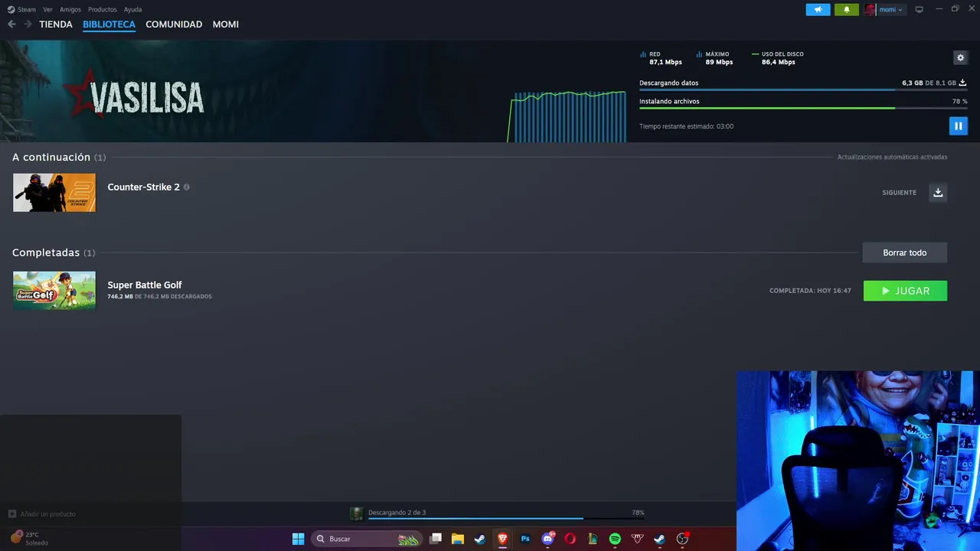The width and height of the screenshot is (980, 551).
Task: Click the USO DEL DISCO stat
Action: pos(779,58)
